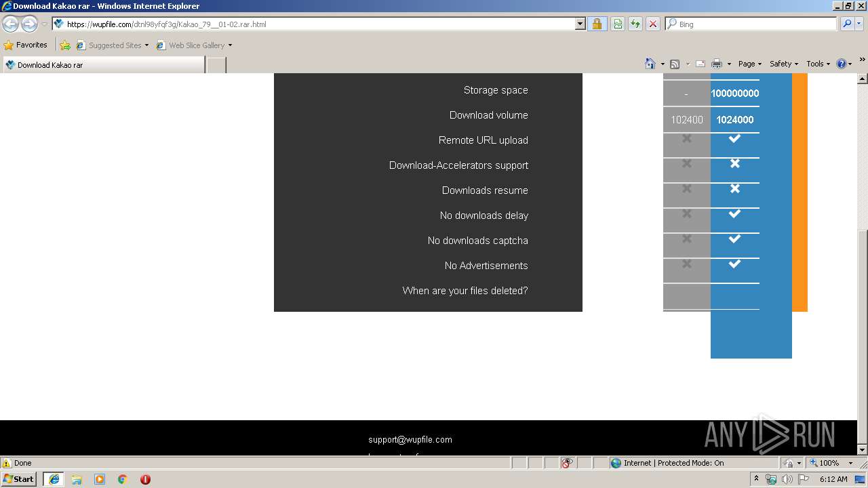Screen dimensions: 868x488
Task: Open the Home page icon
Action: coord(650,64)
